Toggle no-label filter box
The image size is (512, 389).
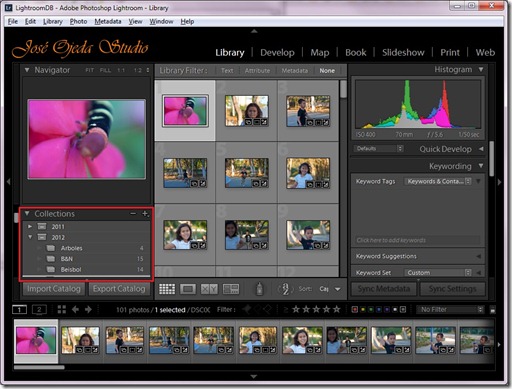(403, 310)
